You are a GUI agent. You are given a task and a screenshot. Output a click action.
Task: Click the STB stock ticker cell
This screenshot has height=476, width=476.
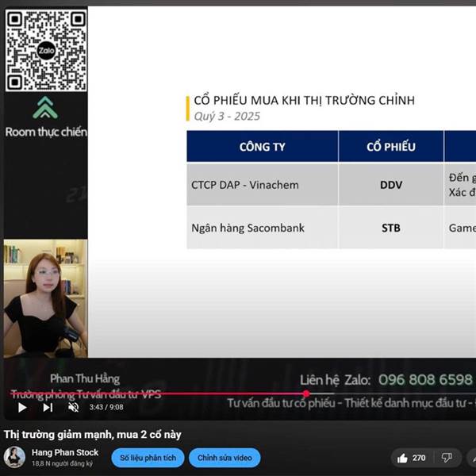pyautogui.click(x=391, y=228)
